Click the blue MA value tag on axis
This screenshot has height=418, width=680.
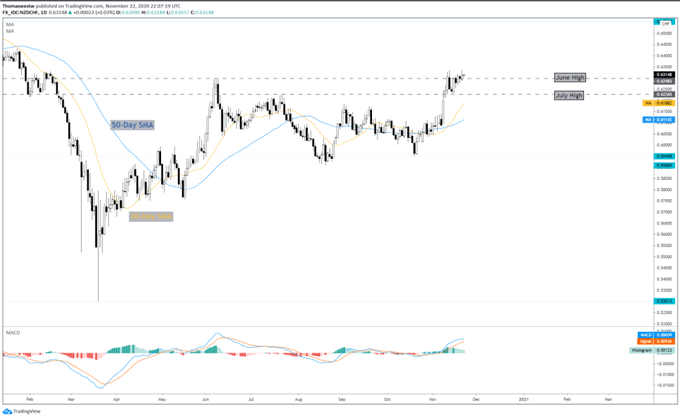tap(659, 120)
